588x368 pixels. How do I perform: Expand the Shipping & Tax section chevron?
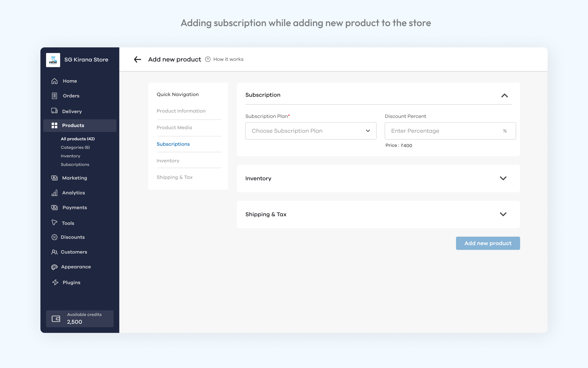click(x=503, y=214)
